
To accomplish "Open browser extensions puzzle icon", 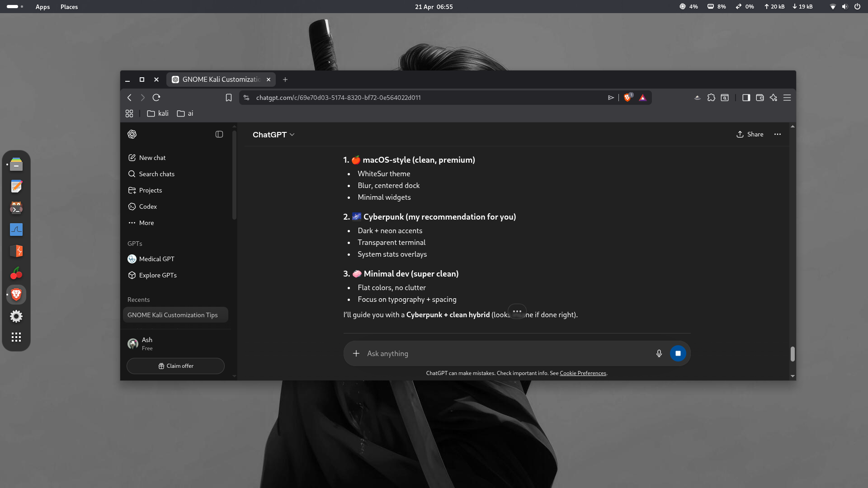I will (711, 98).
